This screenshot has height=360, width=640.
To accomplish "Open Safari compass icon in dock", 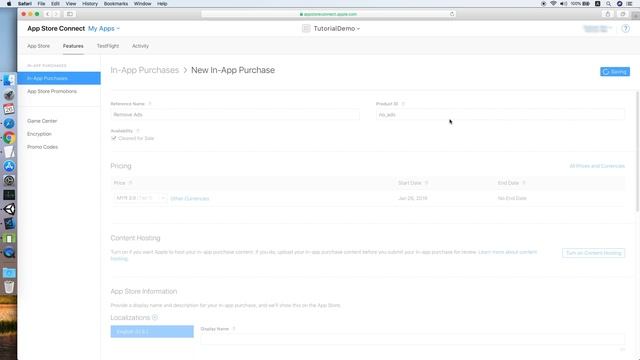I will click(9, 123).
